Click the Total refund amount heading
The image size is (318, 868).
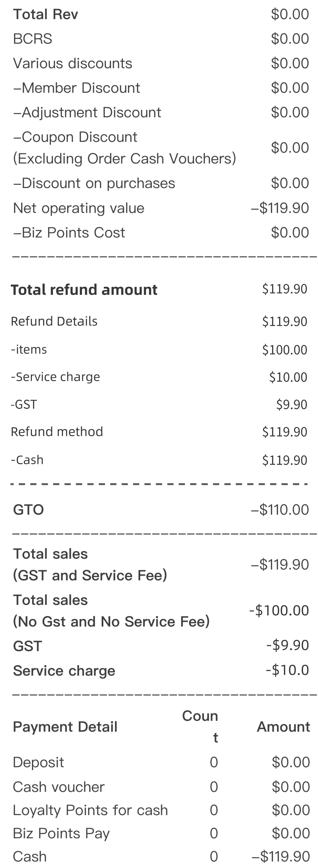84,290
